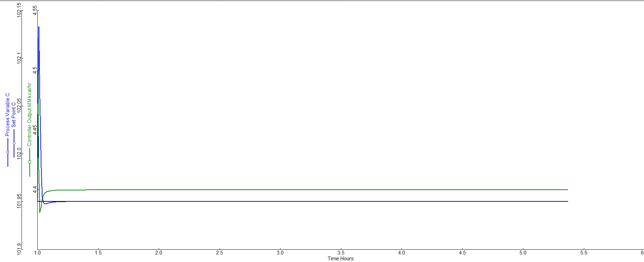644x262 pixels.
Task: Click the Time Hours axis title
Action: 340,259
